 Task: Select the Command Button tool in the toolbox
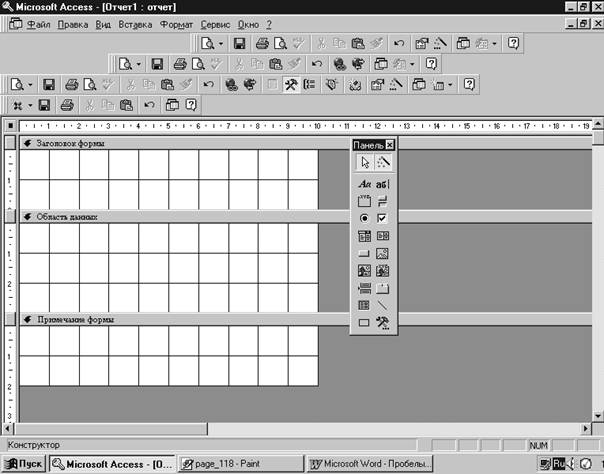pyautogui.click(x=364, y=253)
